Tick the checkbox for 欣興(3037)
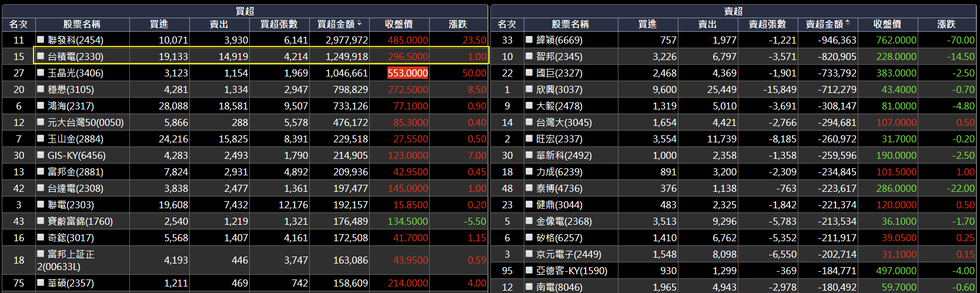980x293 pixels. [x=529, y=89]
